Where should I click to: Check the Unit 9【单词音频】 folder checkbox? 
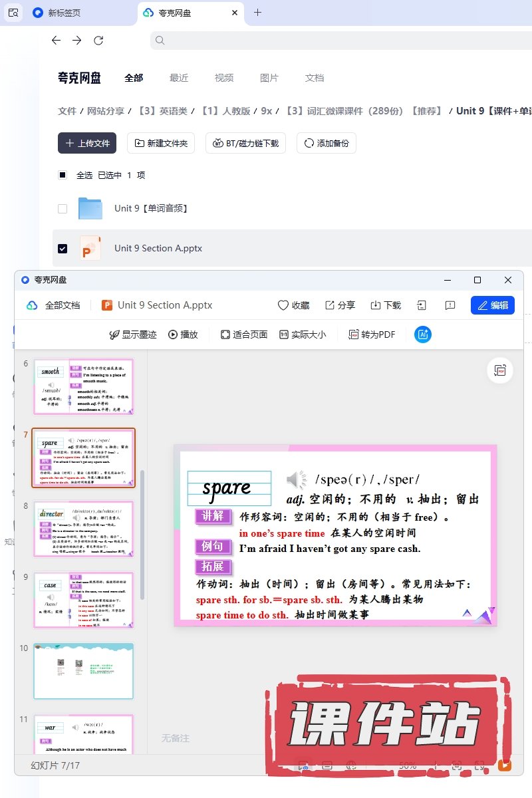(63, 208)
